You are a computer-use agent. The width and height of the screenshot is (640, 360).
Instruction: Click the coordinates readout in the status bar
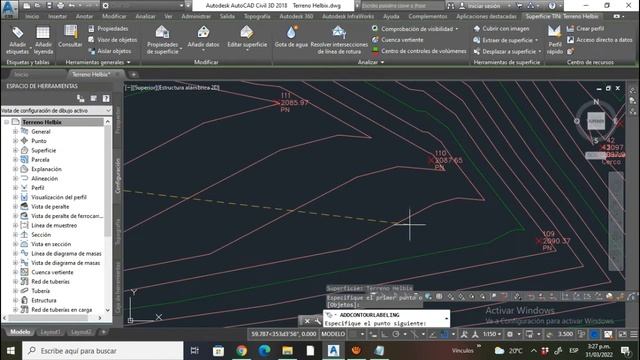(x=283, y=334)
